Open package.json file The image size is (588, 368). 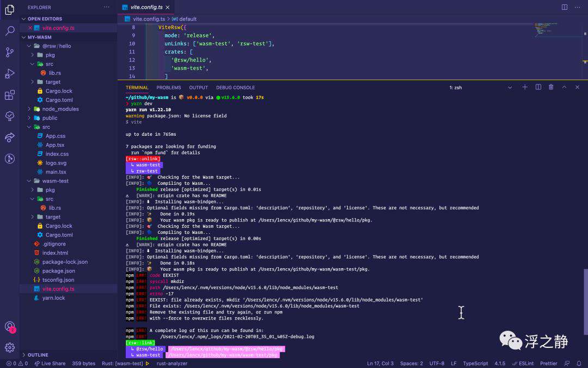point(58,271)
